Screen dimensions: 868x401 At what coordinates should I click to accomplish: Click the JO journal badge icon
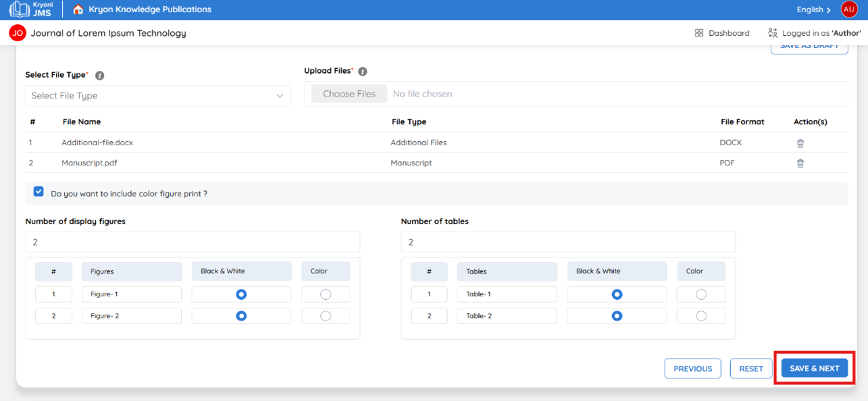click(18, 33)
